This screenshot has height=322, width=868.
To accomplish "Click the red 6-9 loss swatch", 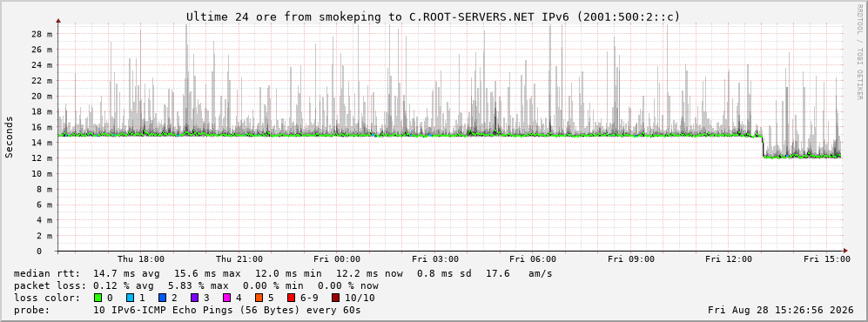I will 291,298.
